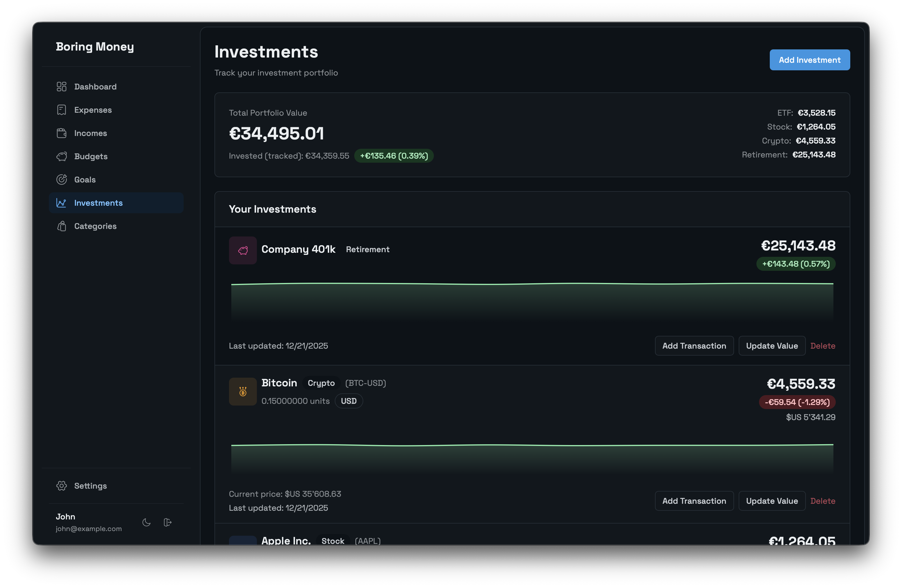Image resolution: width=902 pixels, height=588 pixels.
Task: Click the Budgets piggy bank icon
Action: coord(61,157)
